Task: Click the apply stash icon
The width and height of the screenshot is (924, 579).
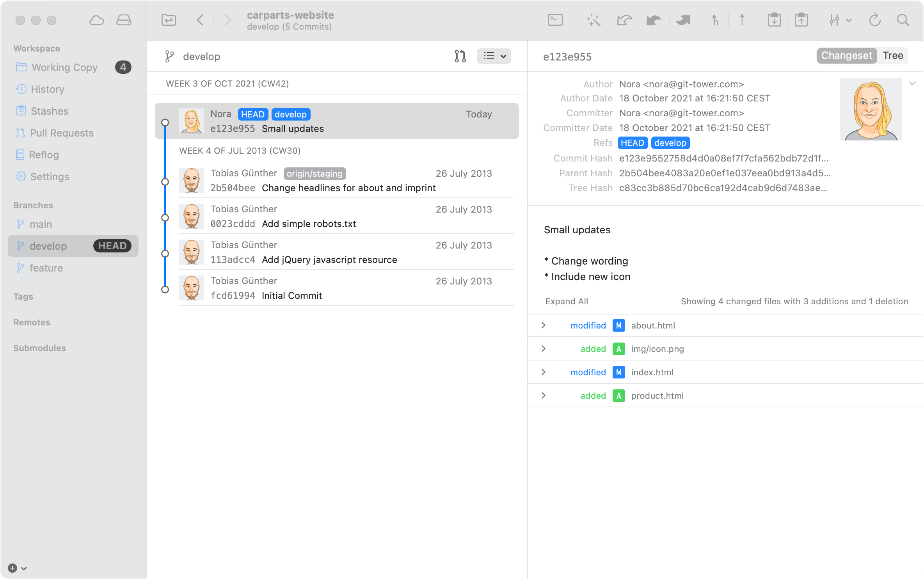Action: pos(801,20)
